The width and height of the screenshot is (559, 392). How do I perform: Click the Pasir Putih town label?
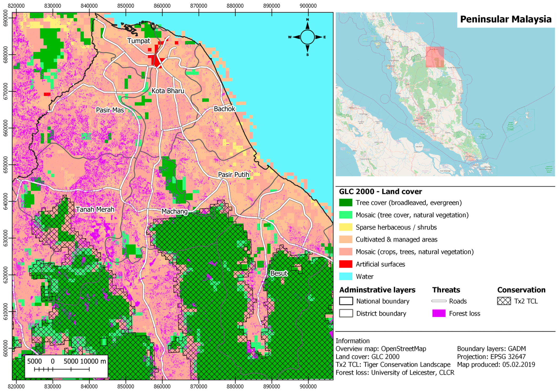[x=233, y=175]
